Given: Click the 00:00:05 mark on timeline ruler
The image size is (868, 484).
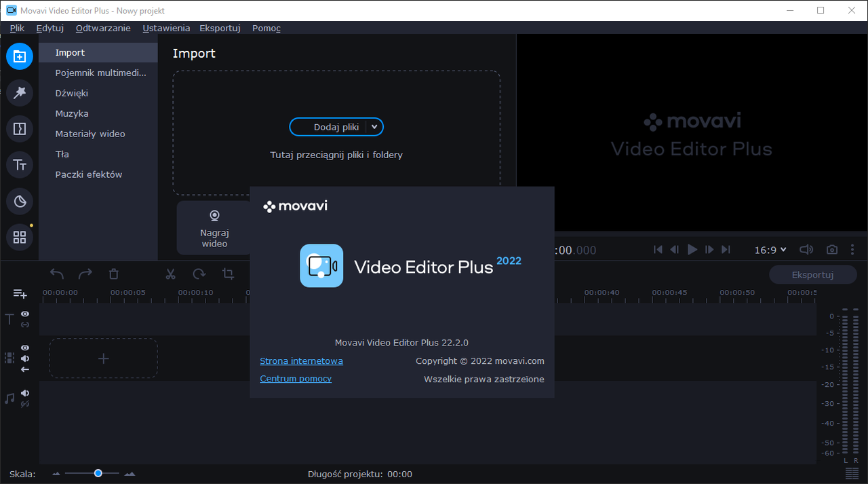Looking at the screenshot, I should click(127, 293).
